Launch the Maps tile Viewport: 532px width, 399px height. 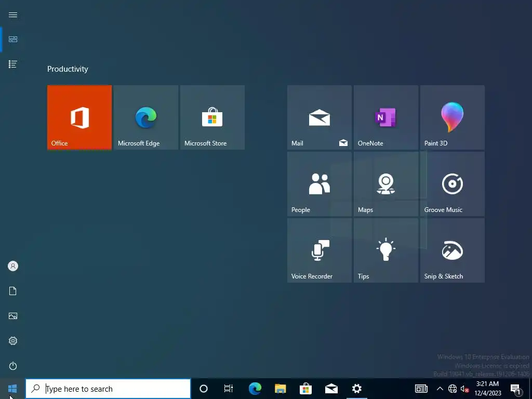386,184
